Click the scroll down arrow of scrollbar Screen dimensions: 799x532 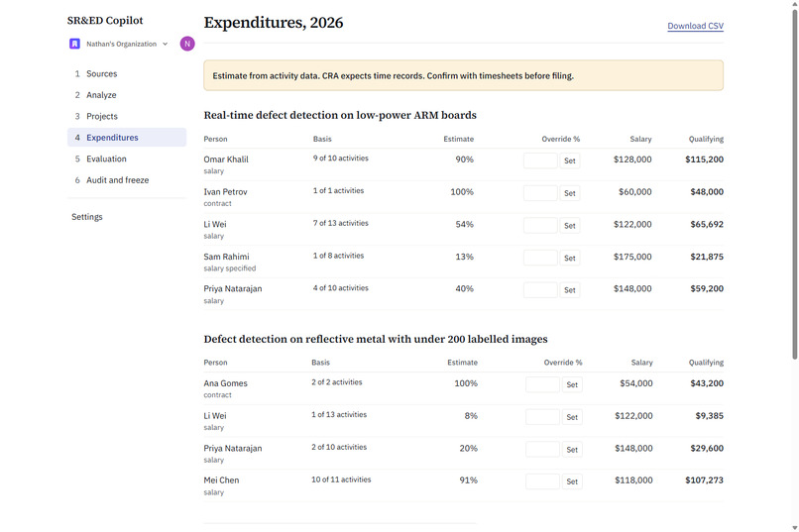click(x=794, y=527)
